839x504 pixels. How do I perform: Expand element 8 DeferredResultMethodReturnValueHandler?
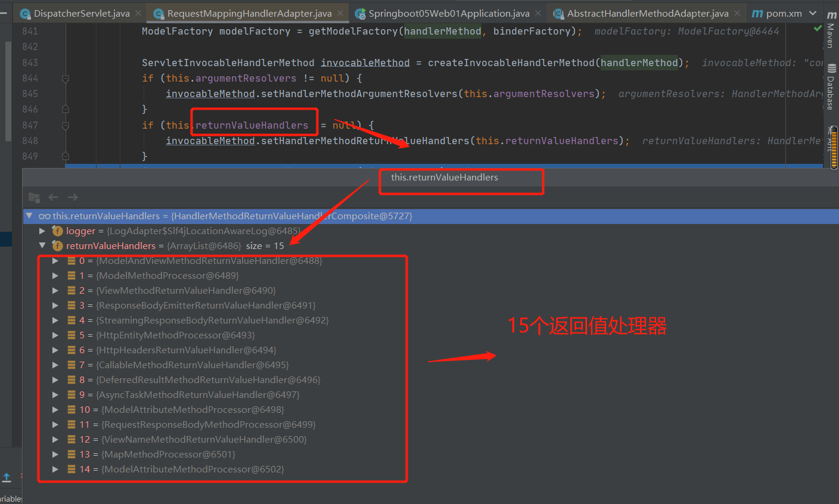tap(55, 379)
